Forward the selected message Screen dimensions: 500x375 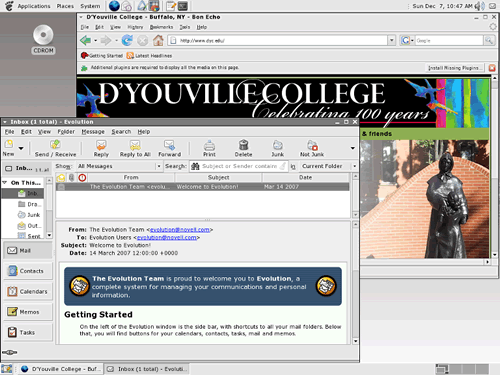pos(169,148)
